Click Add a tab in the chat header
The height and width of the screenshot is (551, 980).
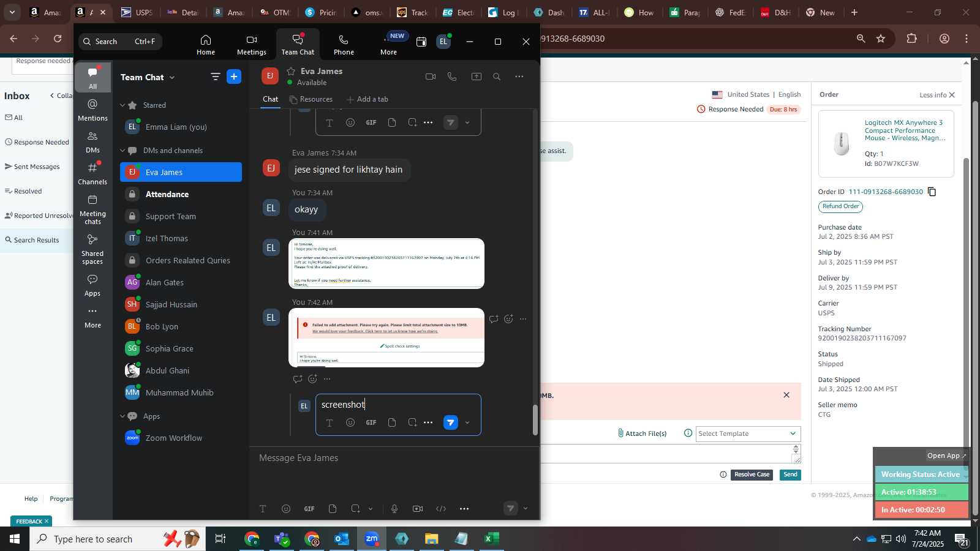pyautogui.click(x=367, y=99)
